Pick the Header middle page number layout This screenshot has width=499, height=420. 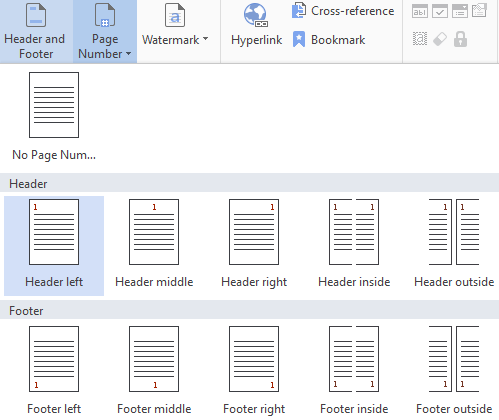154,246
